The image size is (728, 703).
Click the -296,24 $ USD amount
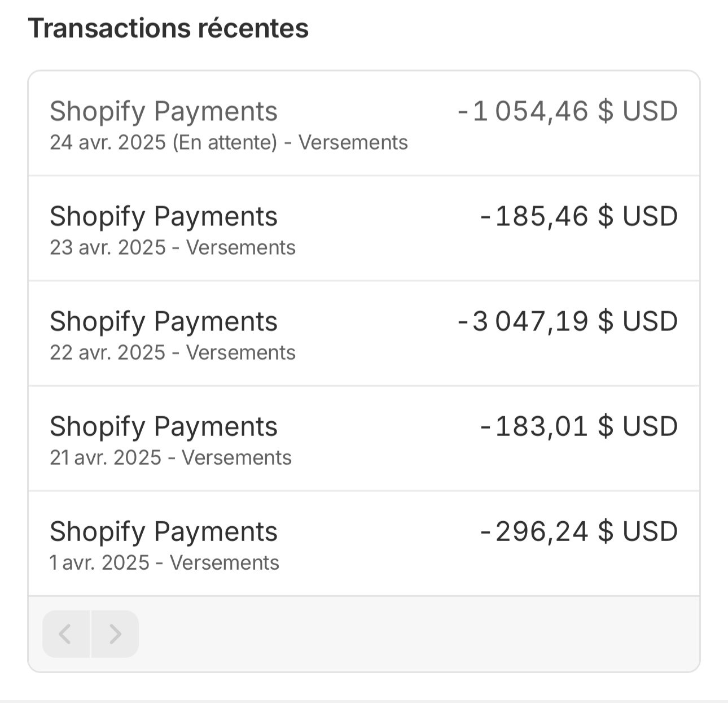click(578, 531)
